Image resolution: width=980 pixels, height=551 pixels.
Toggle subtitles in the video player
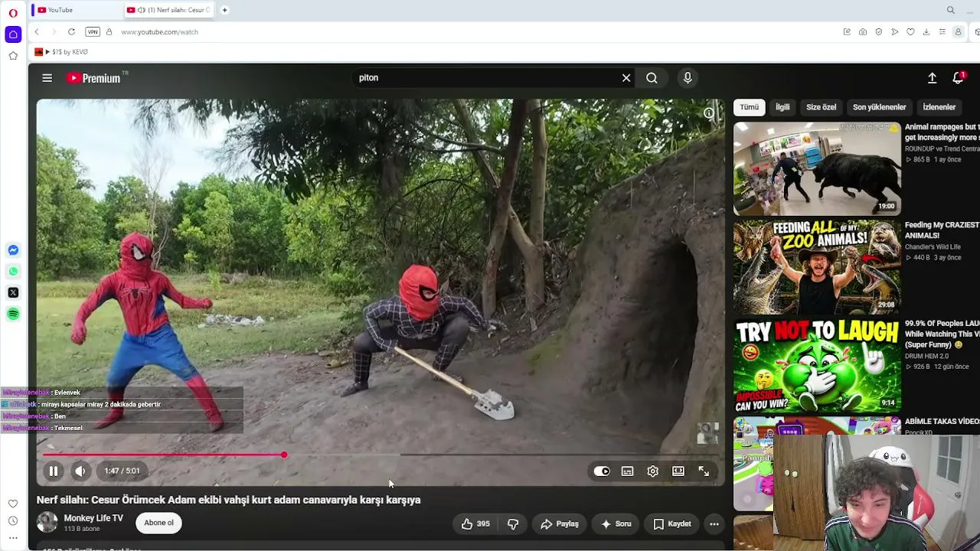627,471
